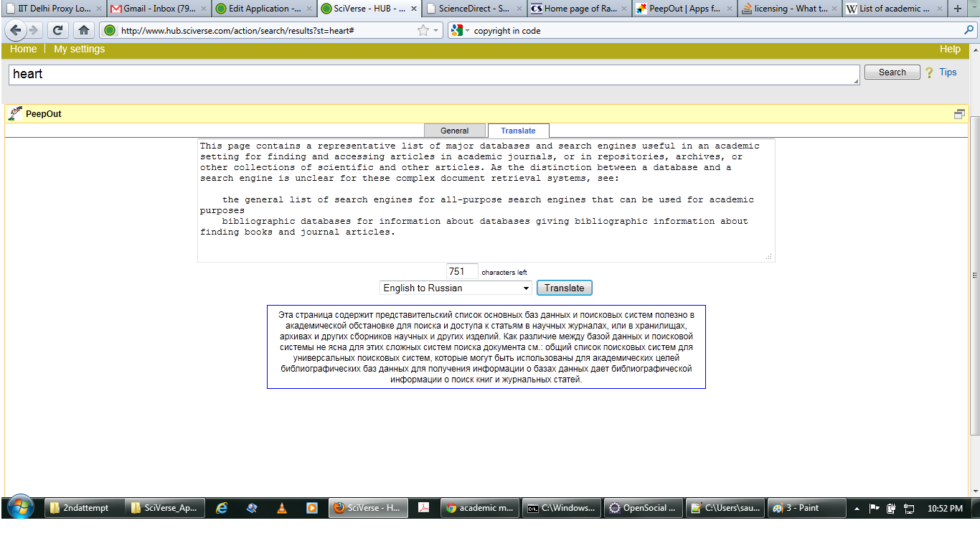Click the Translate button
The height and width of the screenshot is (551, 980).
click(x=565, y=288)
